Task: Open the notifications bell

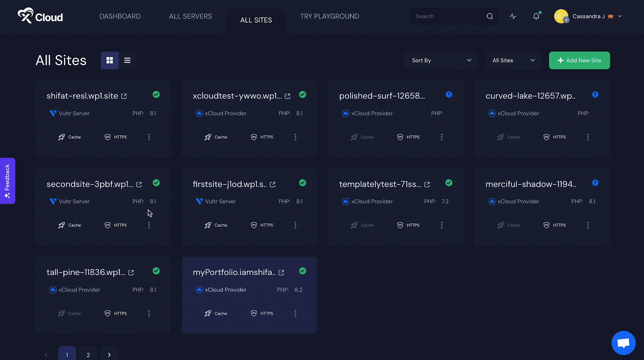Action: pos(536,17)
